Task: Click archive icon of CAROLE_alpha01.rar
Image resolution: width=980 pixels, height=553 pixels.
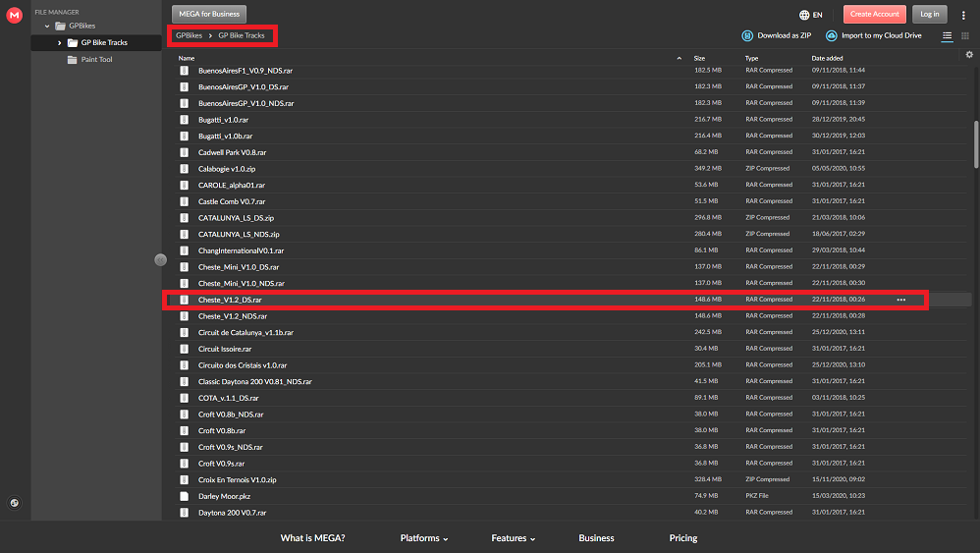Action: 184,185
